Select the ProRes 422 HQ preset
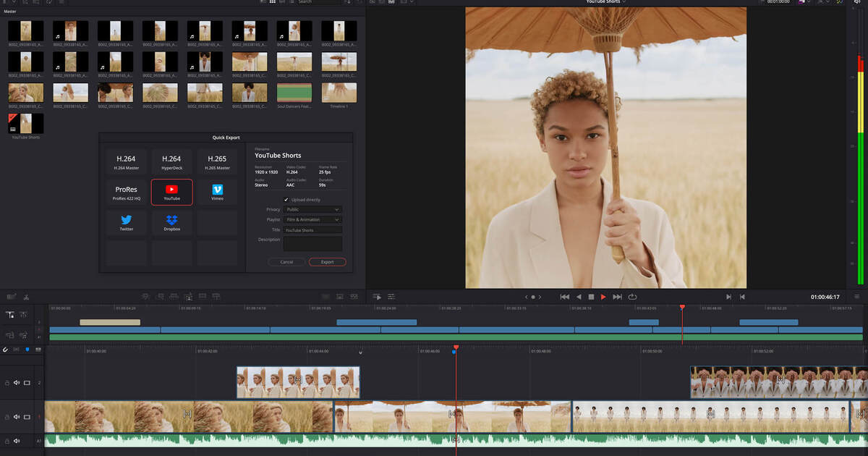The height and width of the screenshot is (456, 868). pos(127,192)
